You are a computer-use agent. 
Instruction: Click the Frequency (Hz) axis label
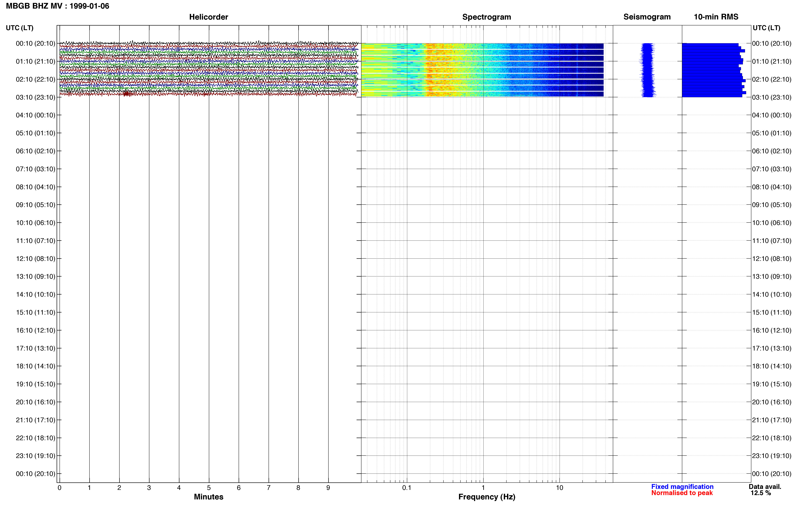[487, 497]
